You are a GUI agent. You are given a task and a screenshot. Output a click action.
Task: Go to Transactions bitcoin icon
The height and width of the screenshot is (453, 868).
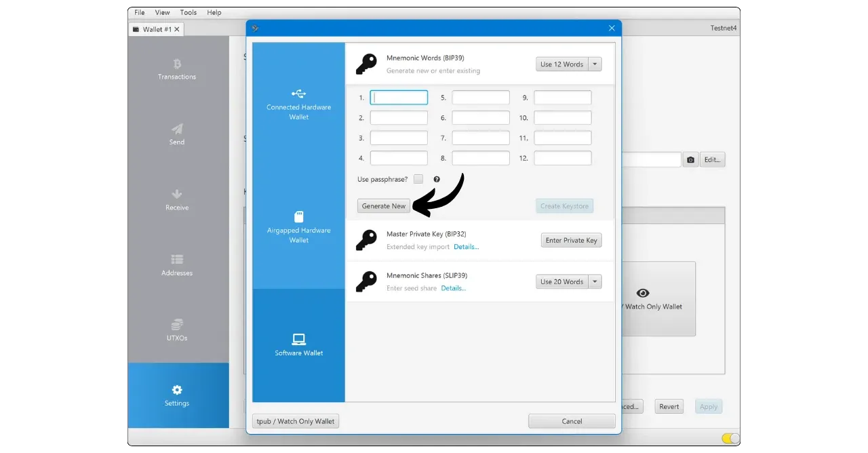(177, 64)
